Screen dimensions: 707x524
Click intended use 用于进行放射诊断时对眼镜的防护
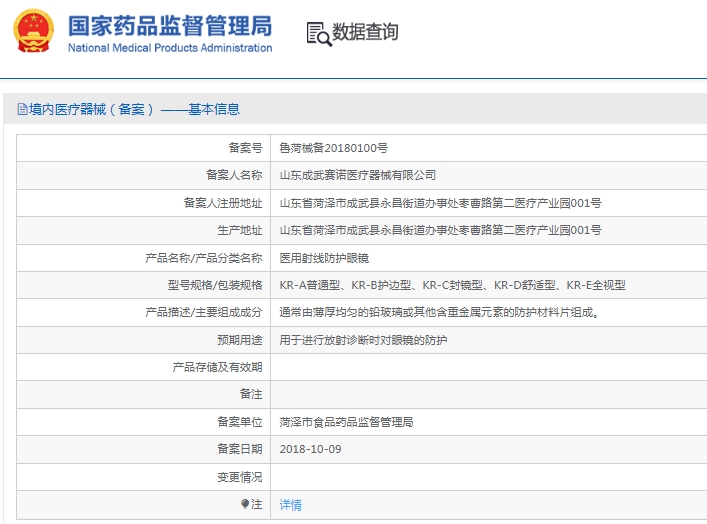click(x=363, y=340)
